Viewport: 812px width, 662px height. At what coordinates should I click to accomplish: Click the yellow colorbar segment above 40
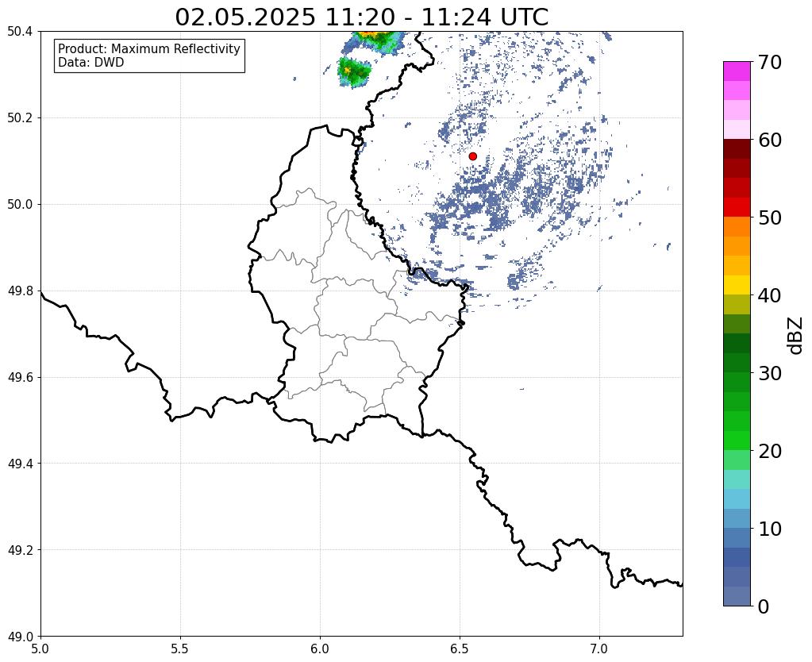737,285
